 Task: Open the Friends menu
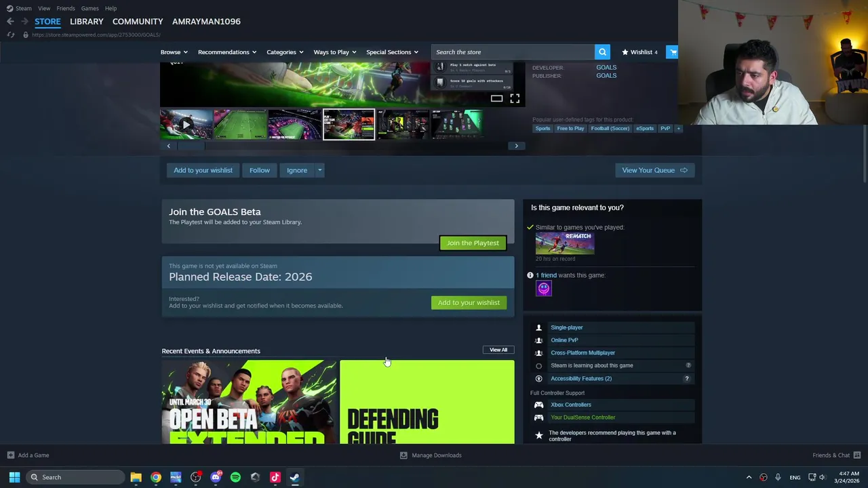point(66,8)
